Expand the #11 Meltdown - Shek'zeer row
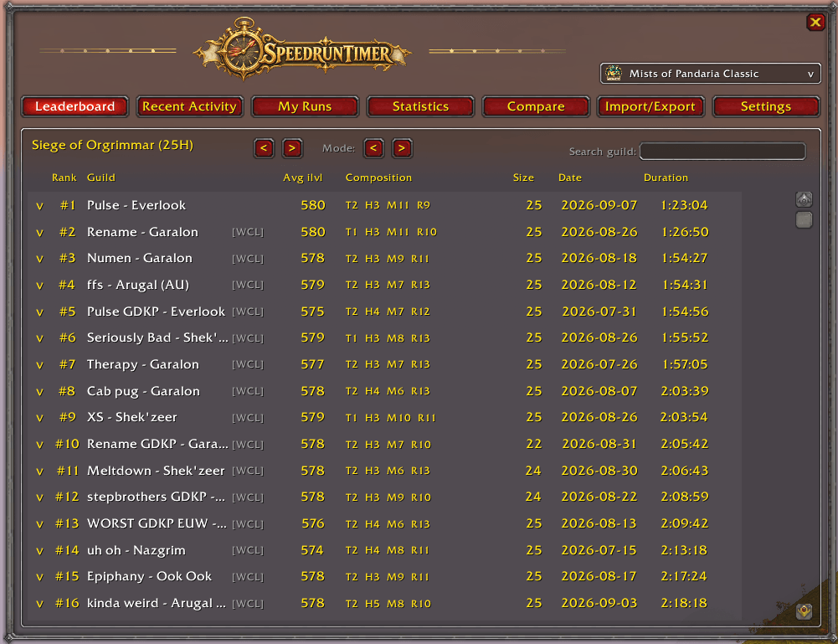 coord(39,471)
